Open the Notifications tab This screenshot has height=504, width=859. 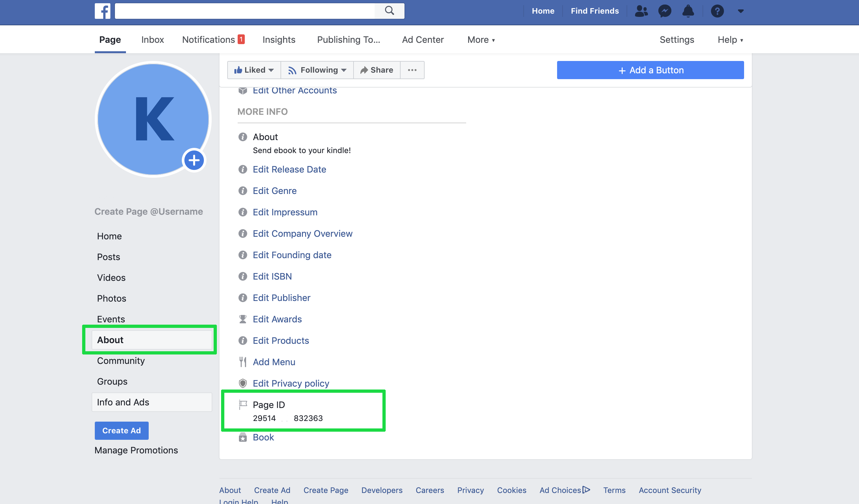point(213,40)
